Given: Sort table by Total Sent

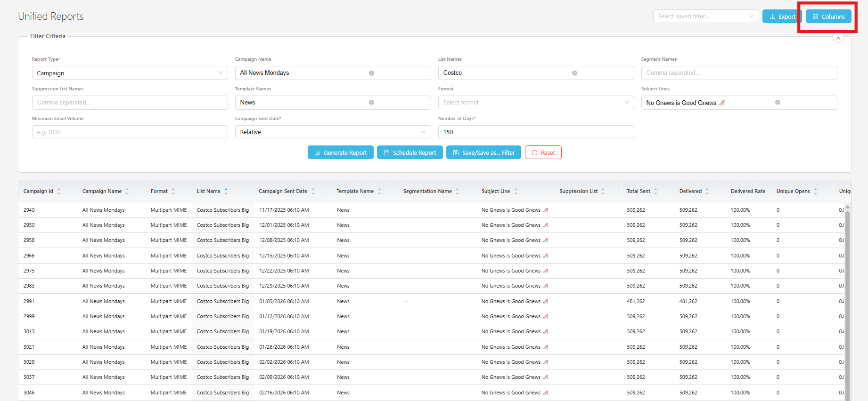Looking at the screenshot, I should tap(655, 191).
